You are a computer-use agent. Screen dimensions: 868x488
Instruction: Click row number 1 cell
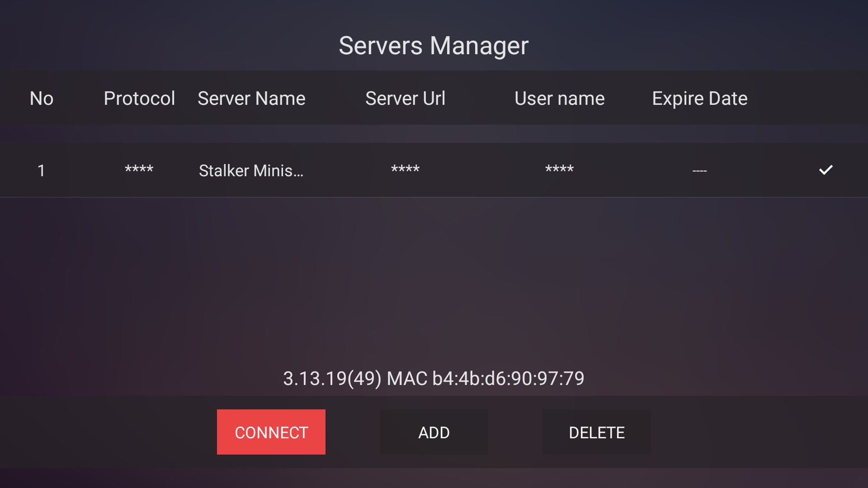(41, 171)
